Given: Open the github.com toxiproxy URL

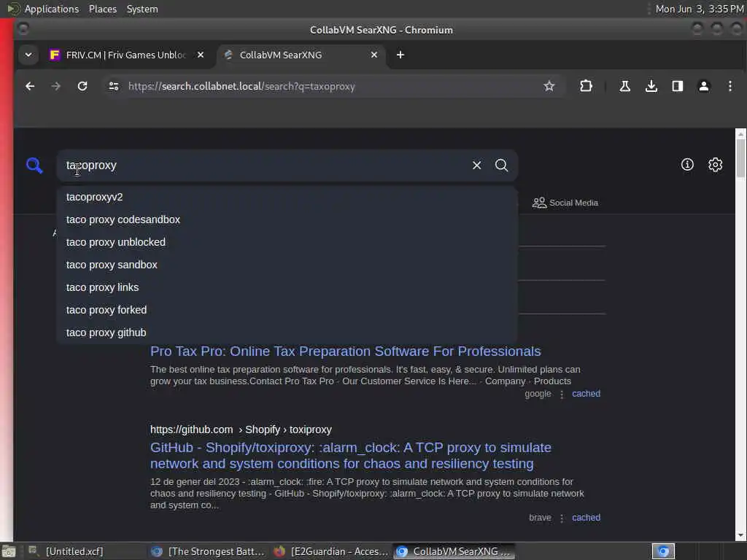Looking at the screenshot, I should (x=241, y=429).
